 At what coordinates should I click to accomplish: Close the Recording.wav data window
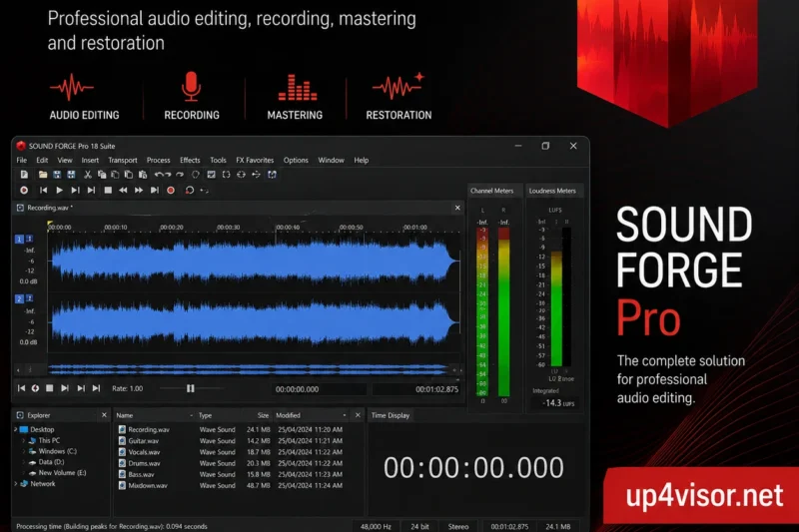457,208
